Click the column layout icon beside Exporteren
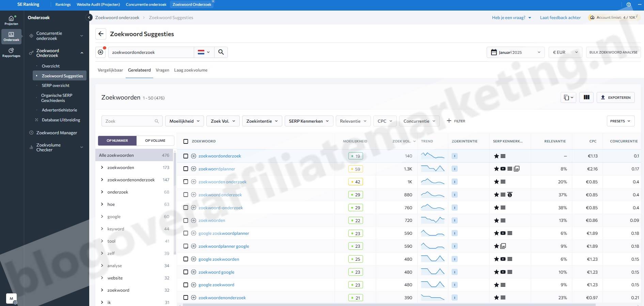 (x=586, y=97)
